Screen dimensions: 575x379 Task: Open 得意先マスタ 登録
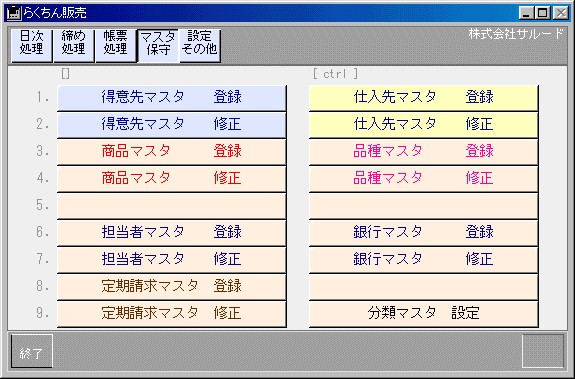click(172, 98)
